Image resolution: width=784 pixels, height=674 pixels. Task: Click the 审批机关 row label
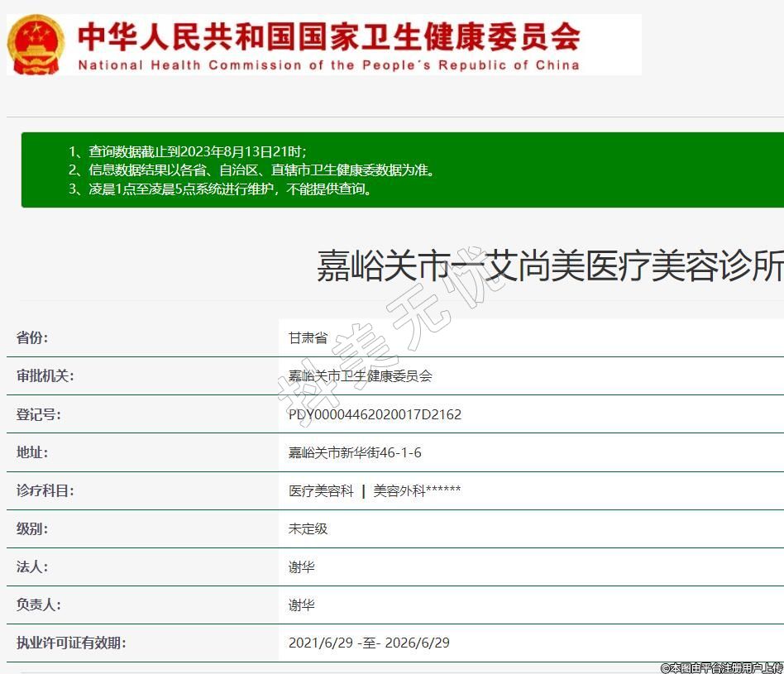point(45,376)
